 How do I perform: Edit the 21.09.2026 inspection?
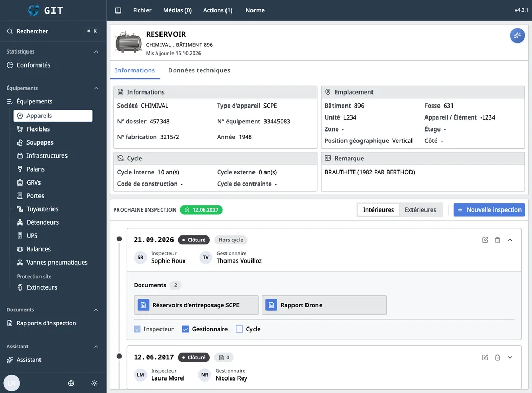[485, 240]
